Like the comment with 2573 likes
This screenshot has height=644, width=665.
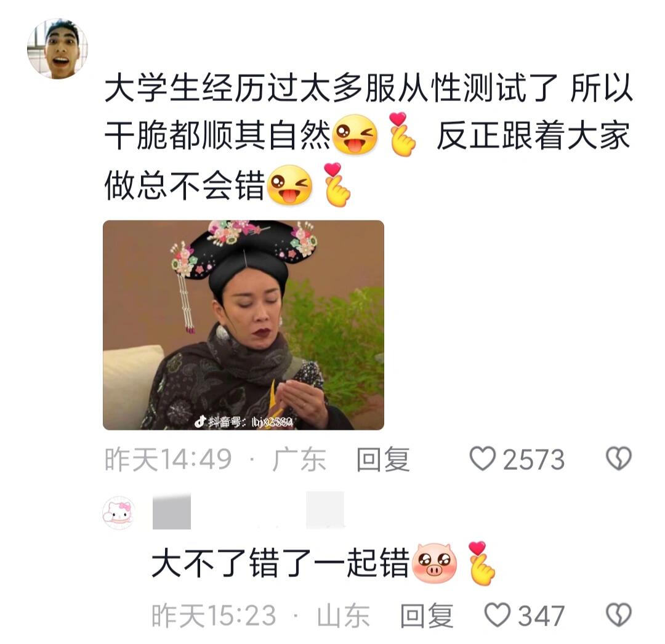(483, 459)
